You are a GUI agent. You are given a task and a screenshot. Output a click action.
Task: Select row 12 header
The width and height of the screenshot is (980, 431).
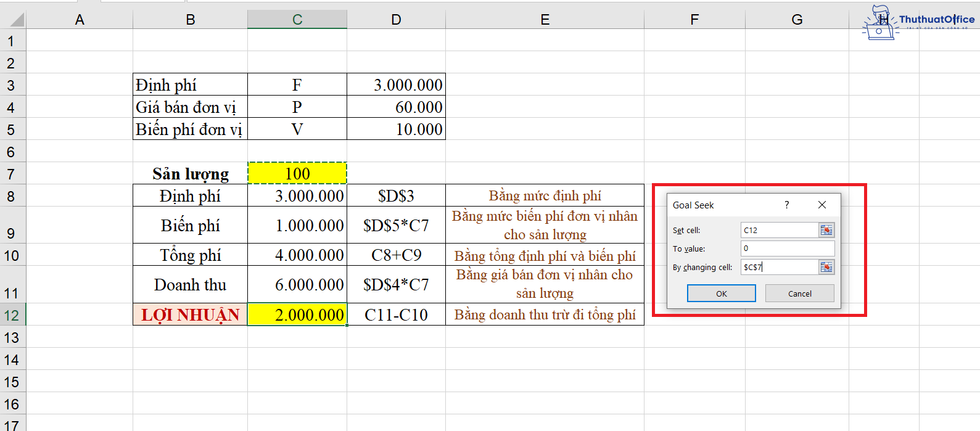[12, 315]
